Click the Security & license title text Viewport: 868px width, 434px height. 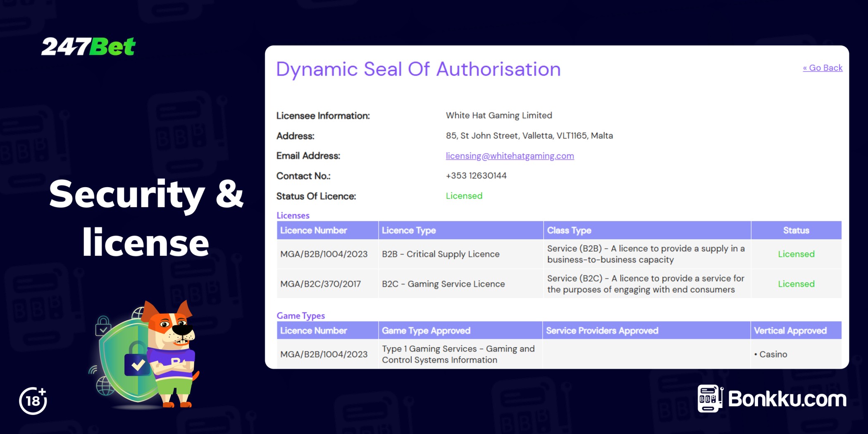click(x=146, y=218)
